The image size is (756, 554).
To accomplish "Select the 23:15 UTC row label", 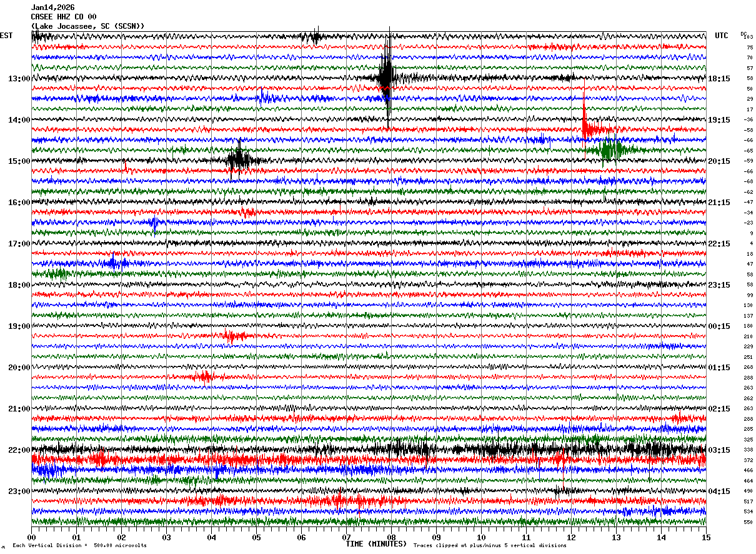I will tap(719, 285).
